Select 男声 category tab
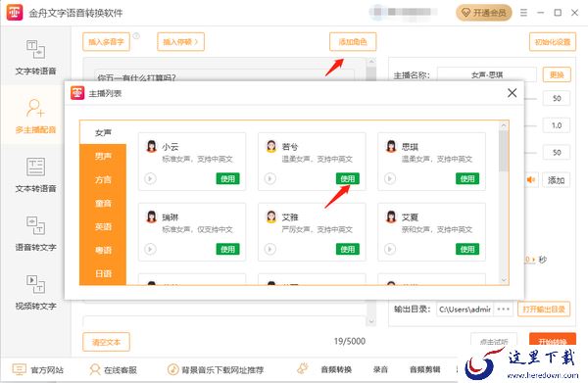The height and width of the screenshot is (383, 588). (103, 157)
